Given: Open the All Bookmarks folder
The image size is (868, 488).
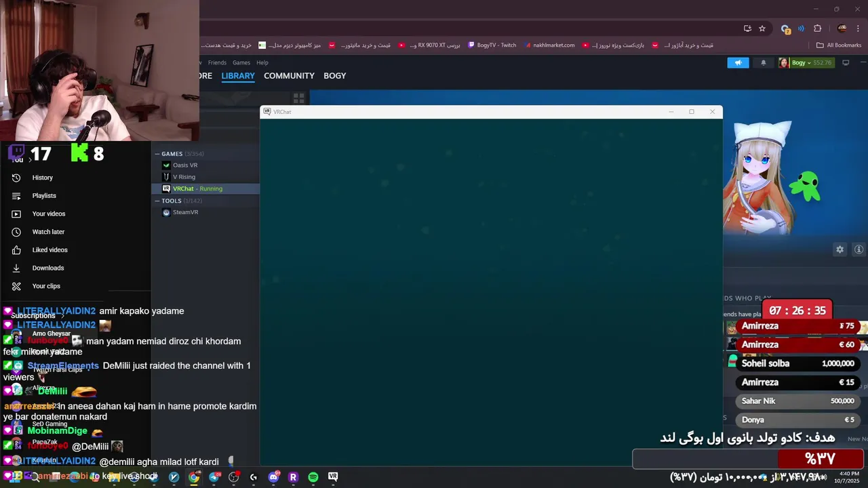Looking at the screenshot, I should click(x=839, y=45).
